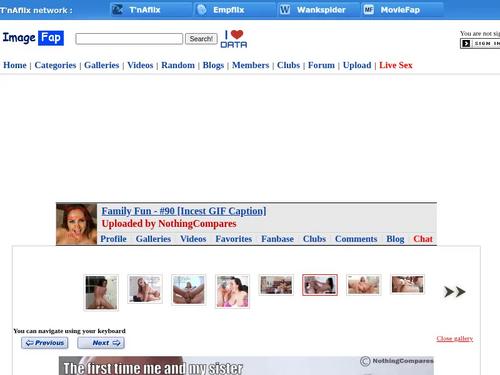Click the ImageFap site logo
The width and height of the screenshot is (500, 375).
point(33,38)
